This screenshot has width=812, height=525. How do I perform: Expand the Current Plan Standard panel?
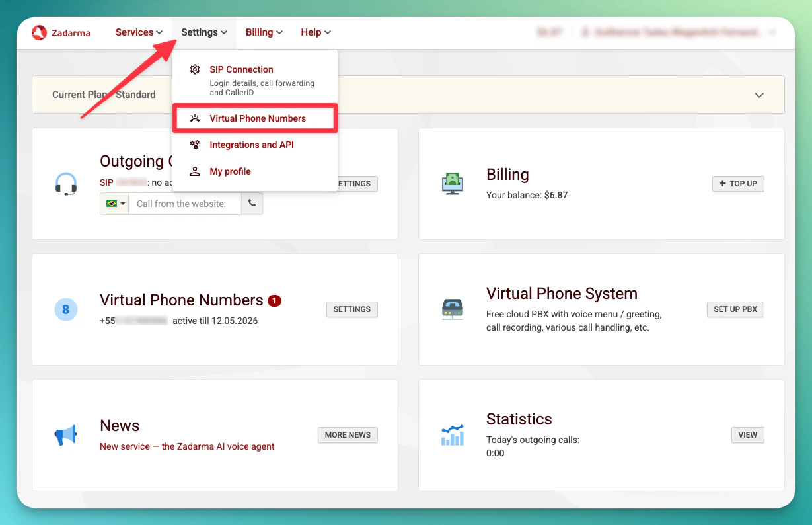click(758, 95)
